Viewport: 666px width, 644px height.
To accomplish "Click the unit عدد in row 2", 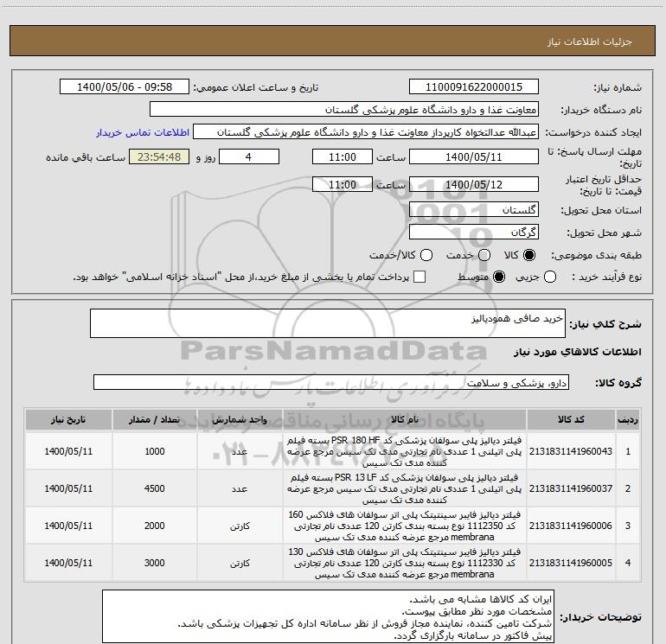I will point(240,488).
